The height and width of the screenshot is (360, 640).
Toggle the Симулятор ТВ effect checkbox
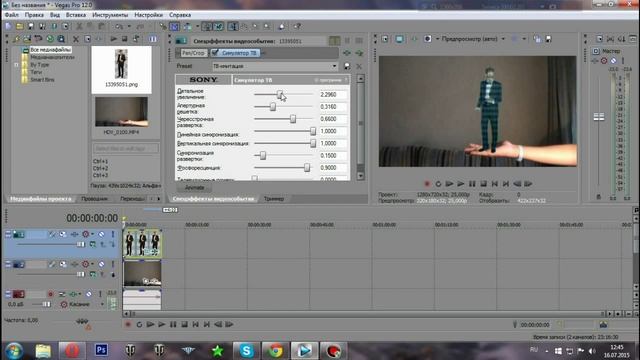tap(215, 53)
